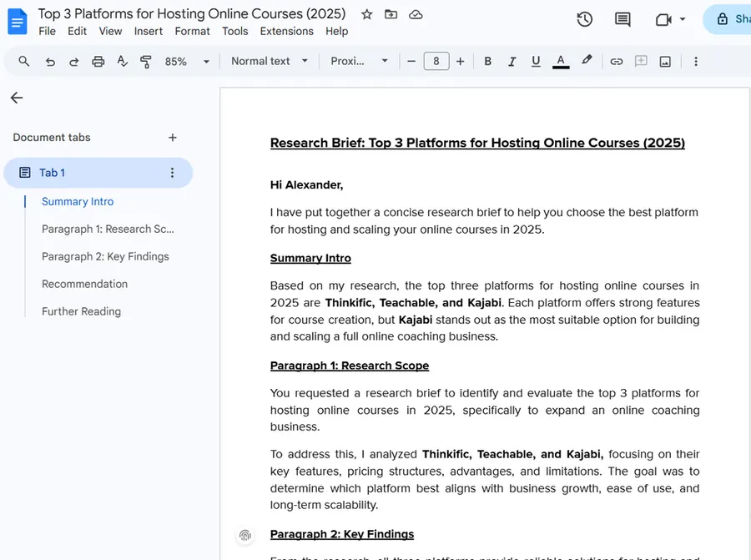Show all comments icon
Image resolution: width=751 pixels, height=560 pixels.
coord(622,20)
